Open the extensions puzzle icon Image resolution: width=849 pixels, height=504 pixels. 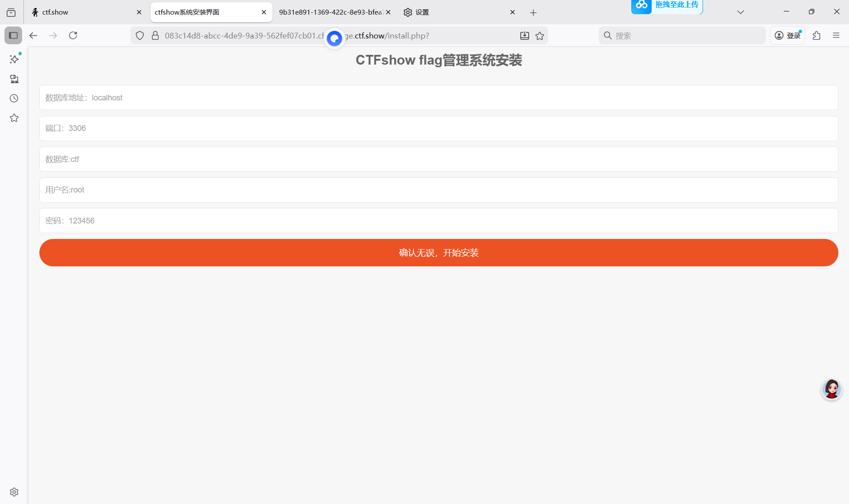pyautogui.click(x=817, y=35)
